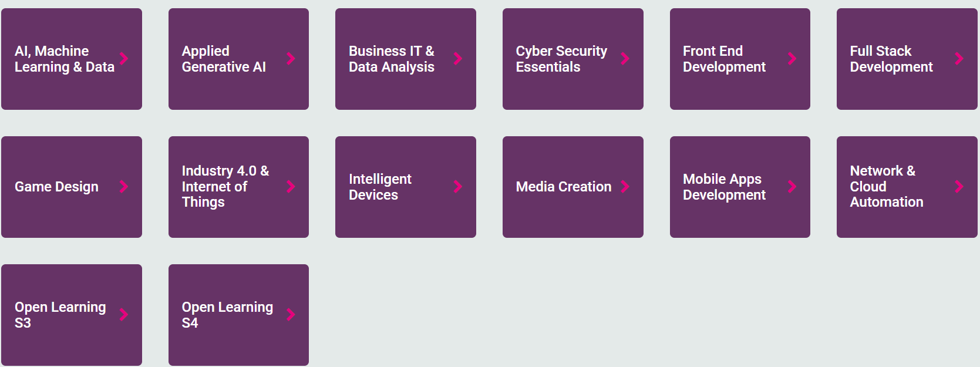Click the arrow on Mobile Apps Development
The image size is (980, 367).
click(792, 187)
